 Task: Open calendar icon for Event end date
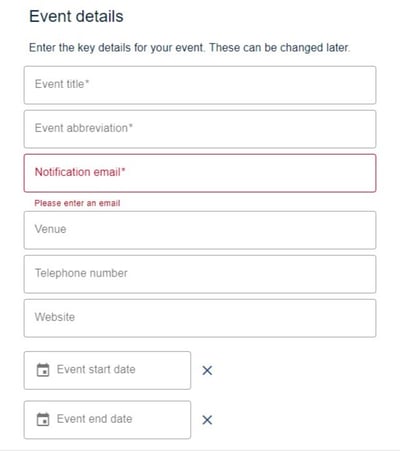click(x=43, y=419)
